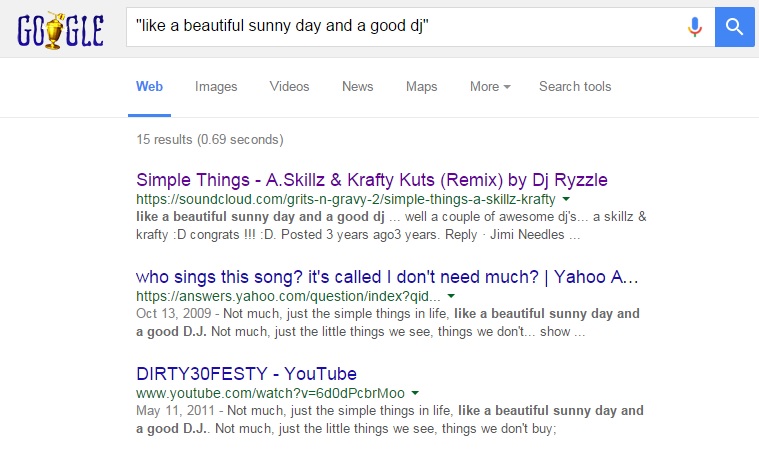Expand the arrow beside the youtube.com URL

tap(415, 393)
